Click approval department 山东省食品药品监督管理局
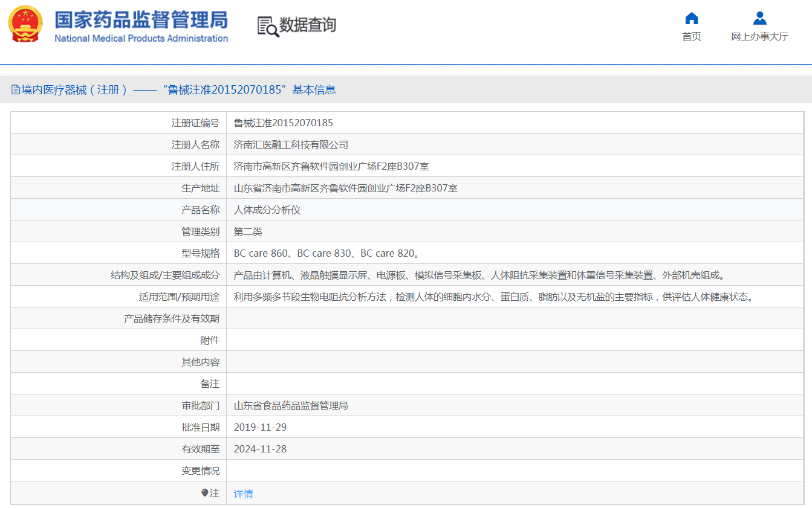812x508 pixels. 291,405
